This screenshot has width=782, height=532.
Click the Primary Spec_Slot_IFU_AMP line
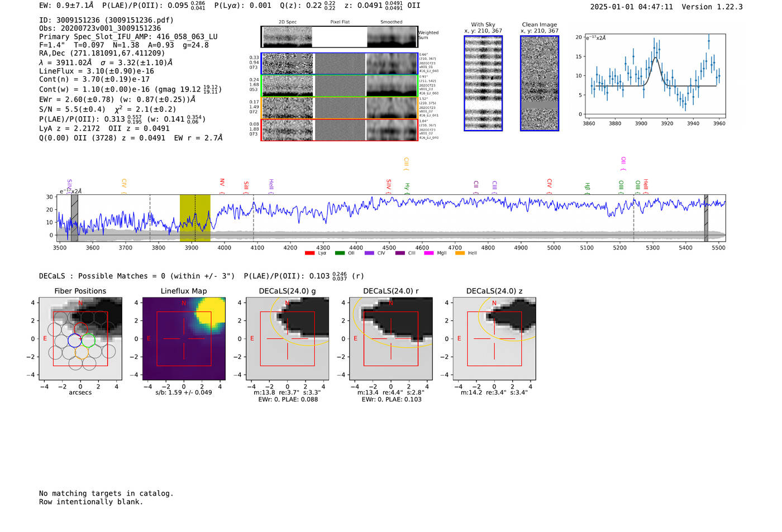(128, 37)
